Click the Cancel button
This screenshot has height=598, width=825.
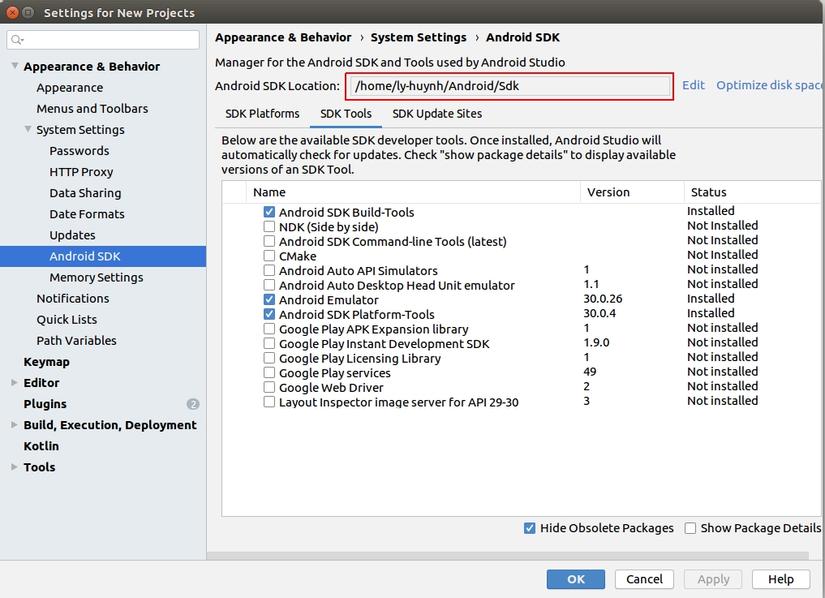(644, 579)
